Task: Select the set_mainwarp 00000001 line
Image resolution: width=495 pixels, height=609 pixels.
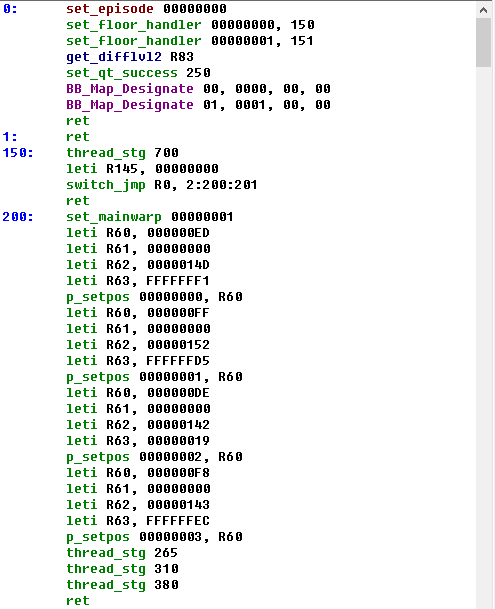Action: pyautogui.click(x=150, y=217)
